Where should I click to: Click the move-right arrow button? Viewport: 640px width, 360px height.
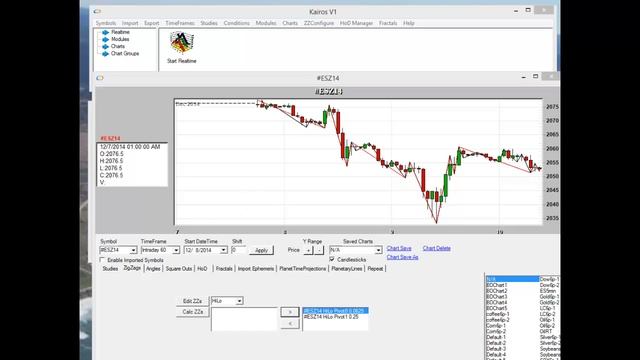pyautogui.click(x=290, y=312)
